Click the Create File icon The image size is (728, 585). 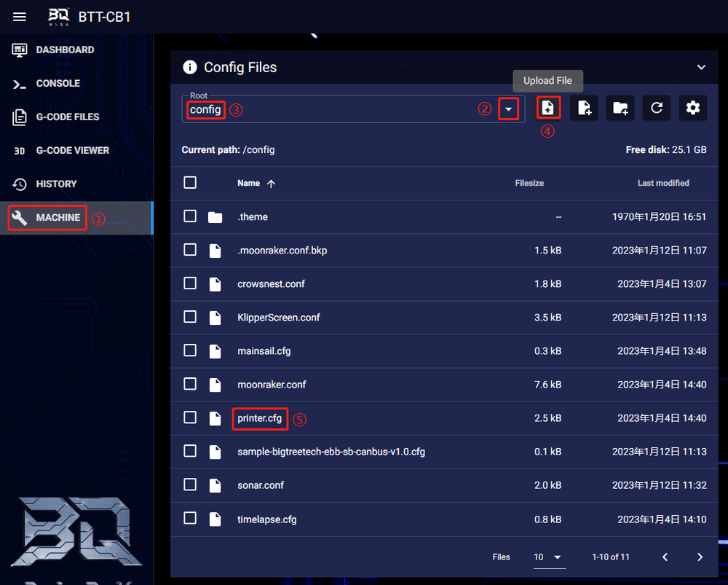click(584, 108)
